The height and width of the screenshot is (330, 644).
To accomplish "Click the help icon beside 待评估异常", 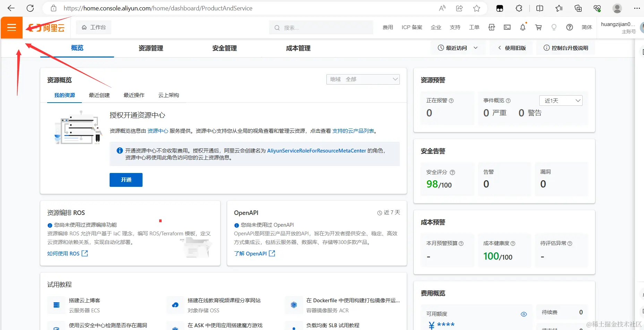I will pos(570,243).
